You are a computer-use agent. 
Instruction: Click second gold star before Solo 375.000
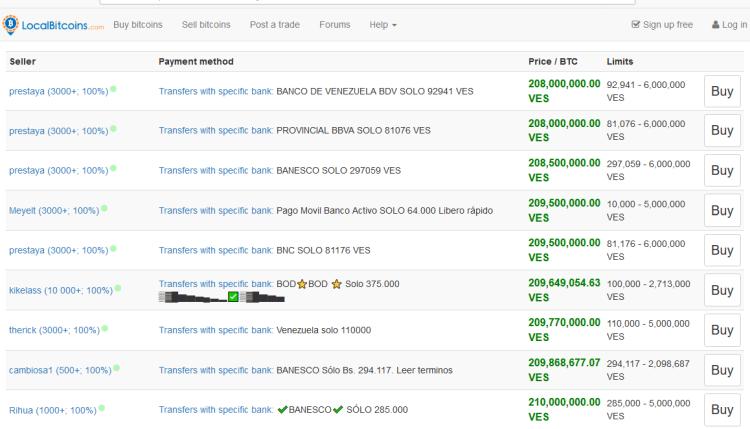[337, 284]
